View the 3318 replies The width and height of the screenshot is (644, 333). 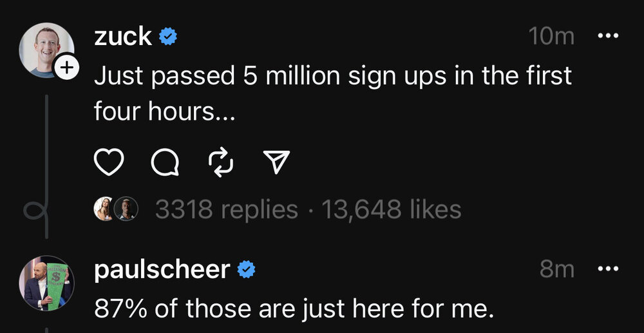click(x=226, y=209)
